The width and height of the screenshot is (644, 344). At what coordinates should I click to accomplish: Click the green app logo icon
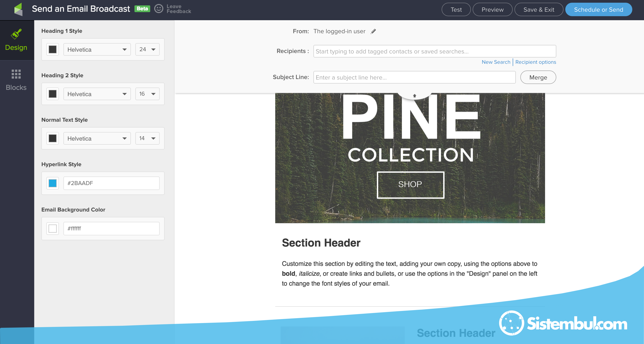click(18, 9)
